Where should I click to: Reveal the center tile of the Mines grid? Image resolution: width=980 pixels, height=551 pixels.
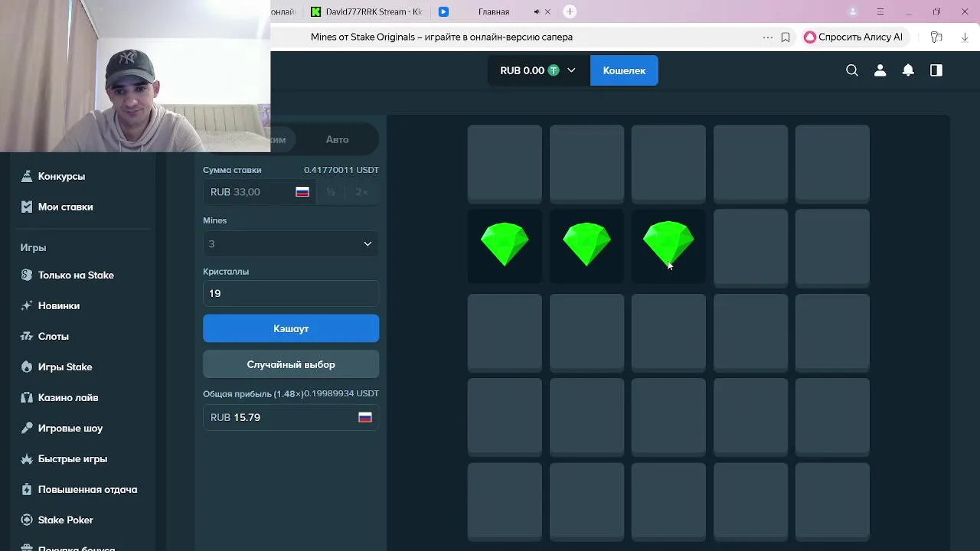(x=668, y=332)
